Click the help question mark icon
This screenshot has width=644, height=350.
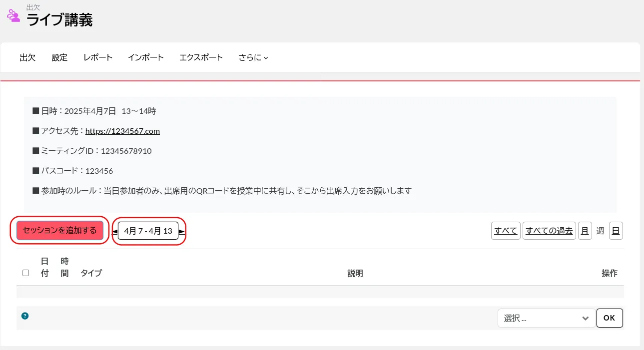tap(25, 316)
